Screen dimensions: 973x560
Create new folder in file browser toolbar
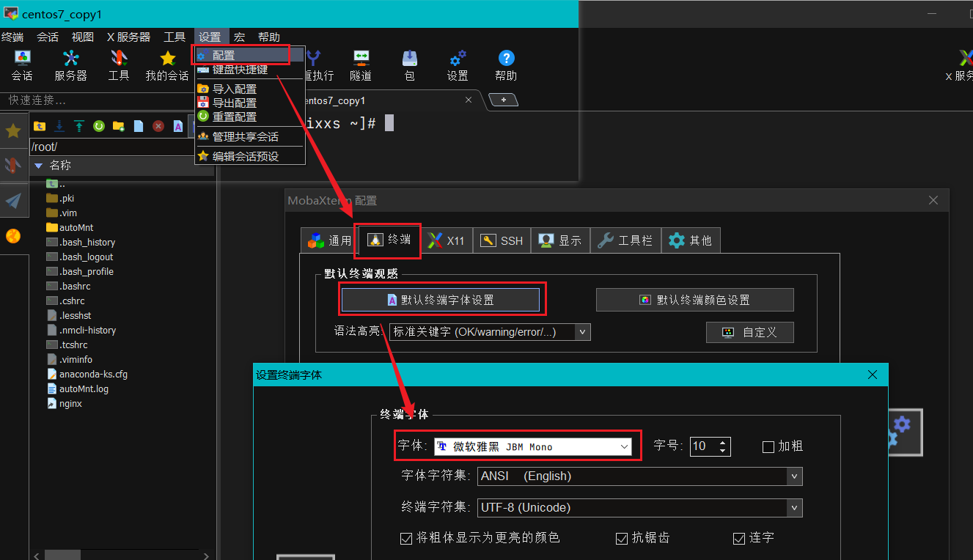point(119,126)
